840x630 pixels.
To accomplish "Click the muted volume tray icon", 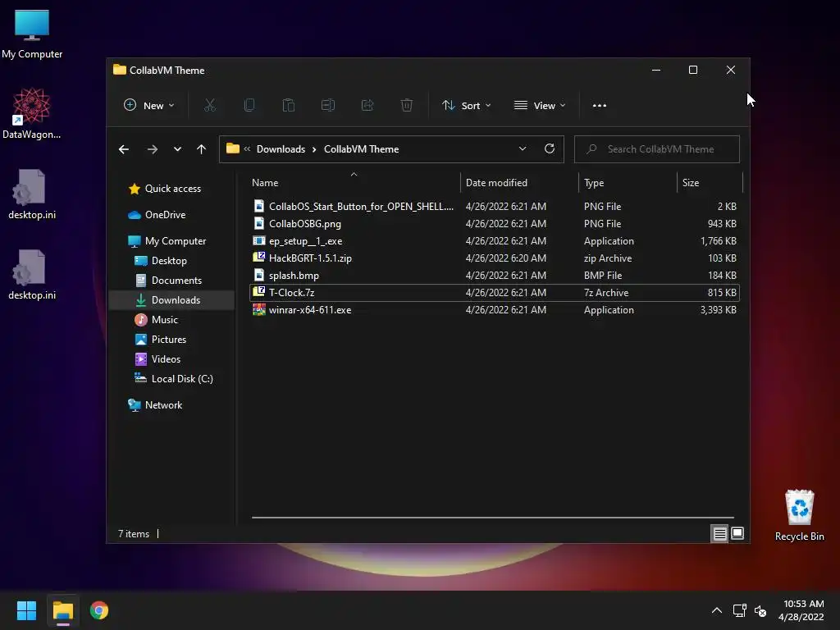I will click(760, 610).
